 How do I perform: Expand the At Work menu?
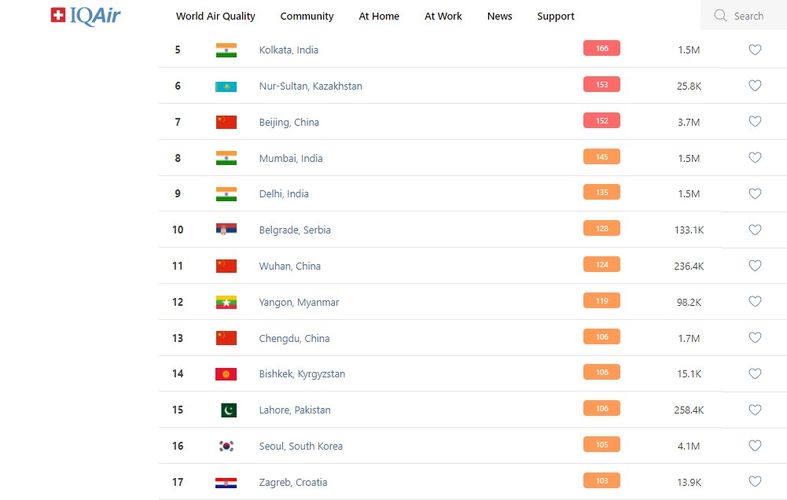tap(443, 16)
